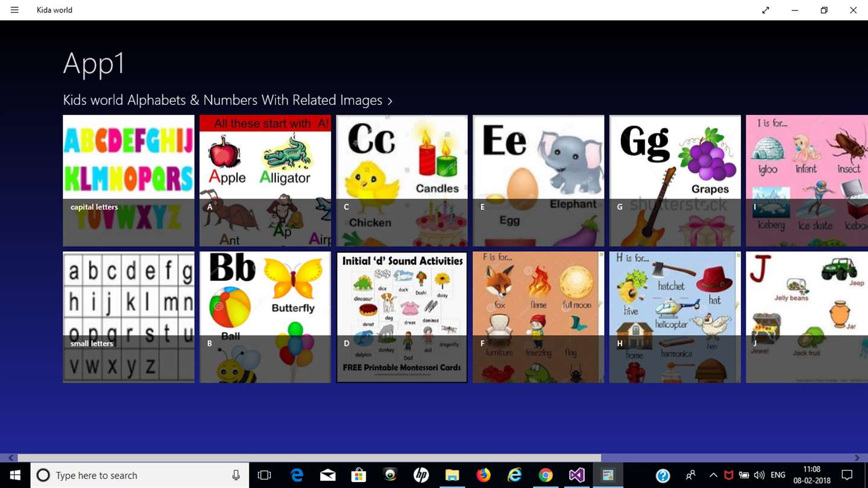Click the scrollbar left arrow

click(11, 458)
